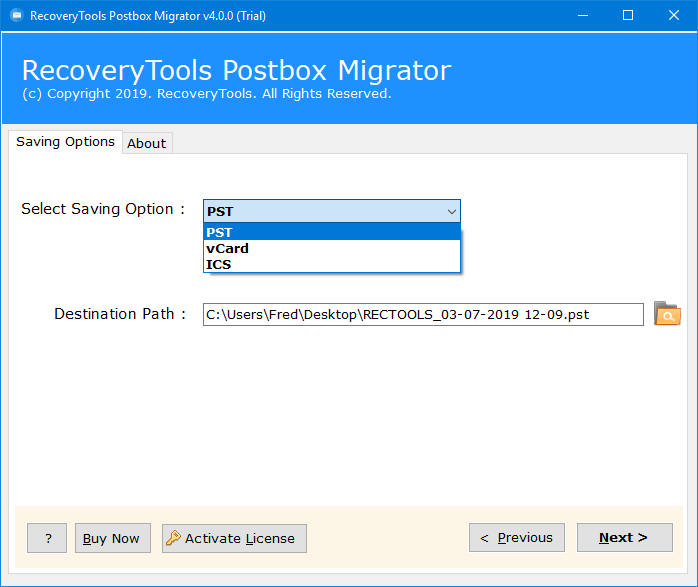
Task: Click the question mark help button
Action: [x=47, y=538]
